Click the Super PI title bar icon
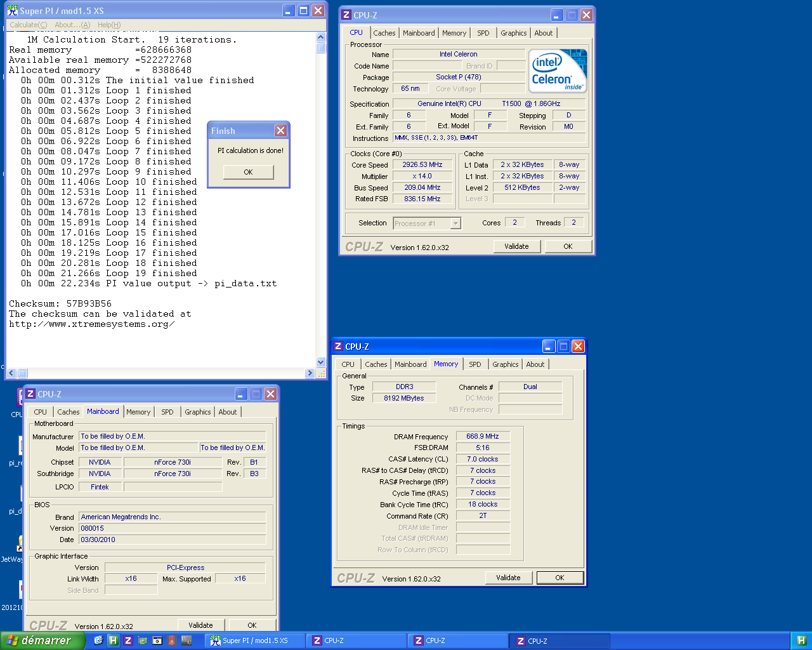The height and width of the screenshot is (650, 812). coord(12,11)
